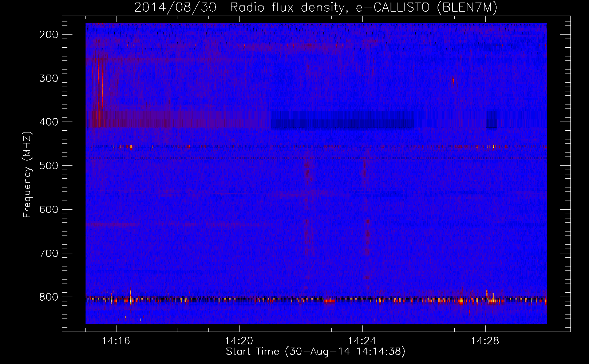Click the short dark blue block near 14:28 at 400 MHz

(491, 120)
